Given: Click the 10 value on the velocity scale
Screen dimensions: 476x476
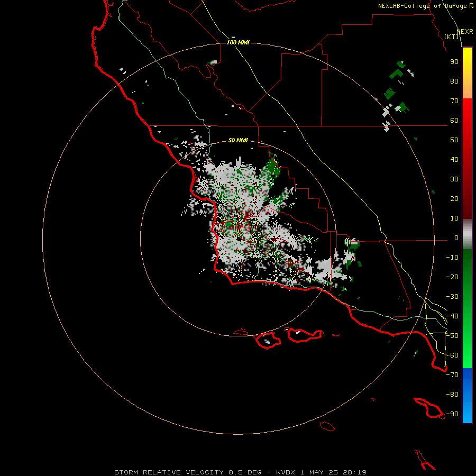Looking at the screenshot, I should pos(454,218).
